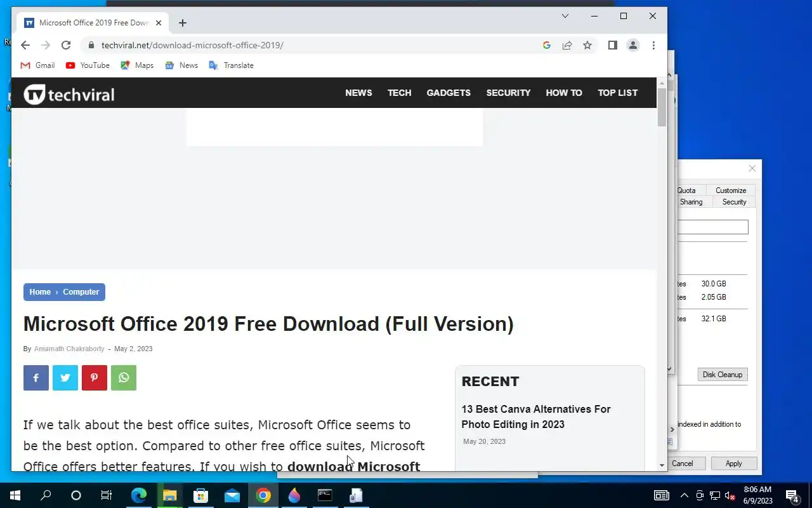Viewport: 812px width, 508px height.
Task: Click the Home breadcrumb
Action: [40, 292]
